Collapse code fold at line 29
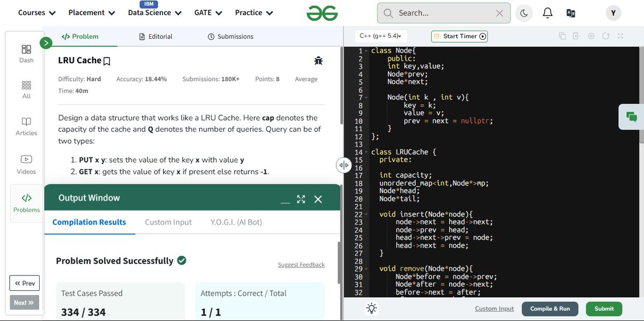The width and height of the screenshot is (644, 321). (x=367, y=268)
